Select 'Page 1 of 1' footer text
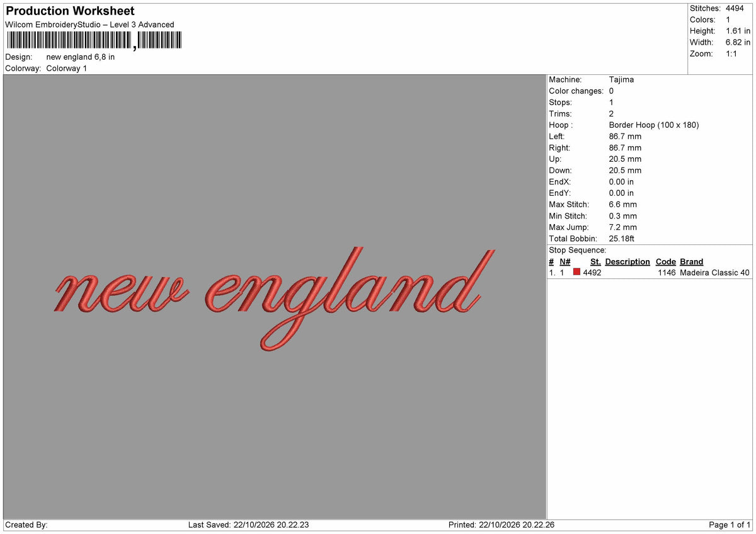756x534 pixels. [x=730, y=525]
